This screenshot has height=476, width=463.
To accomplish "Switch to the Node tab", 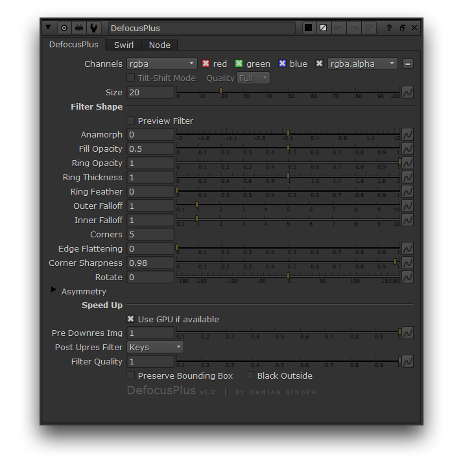I will 160,45.
